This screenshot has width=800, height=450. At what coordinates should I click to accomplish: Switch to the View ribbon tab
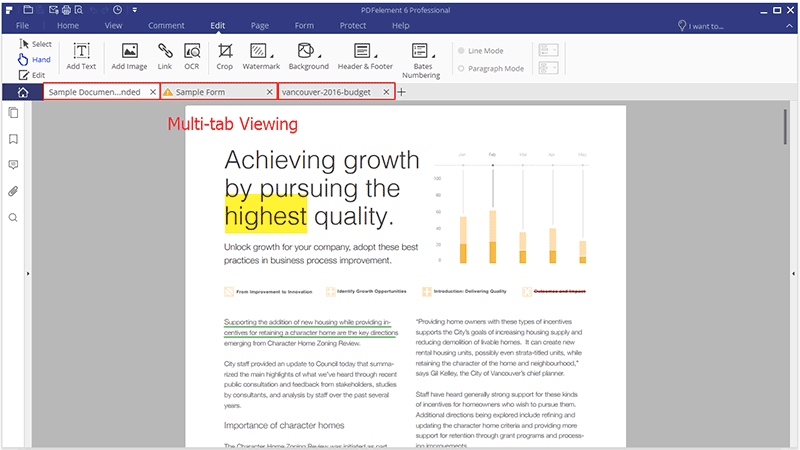point(113,26)
